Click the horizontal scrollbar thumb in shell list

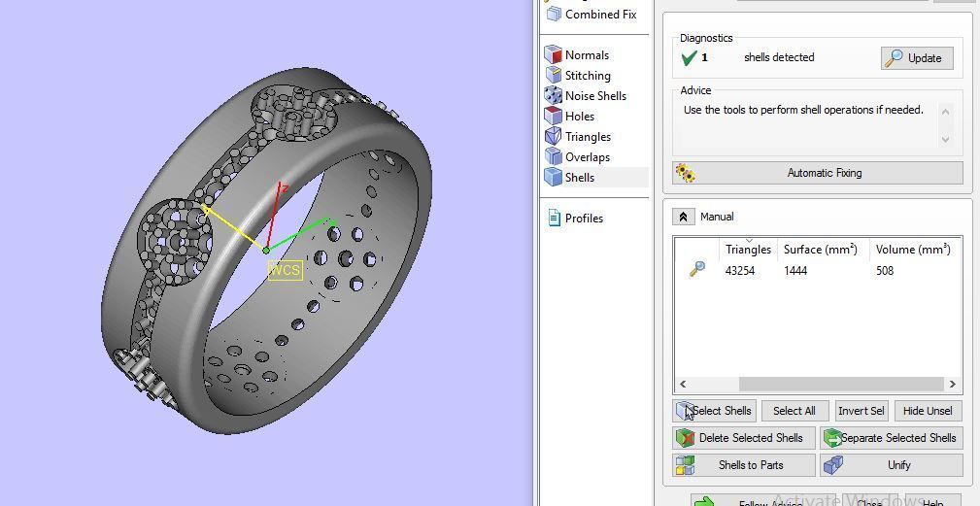(x=841, y=384)
